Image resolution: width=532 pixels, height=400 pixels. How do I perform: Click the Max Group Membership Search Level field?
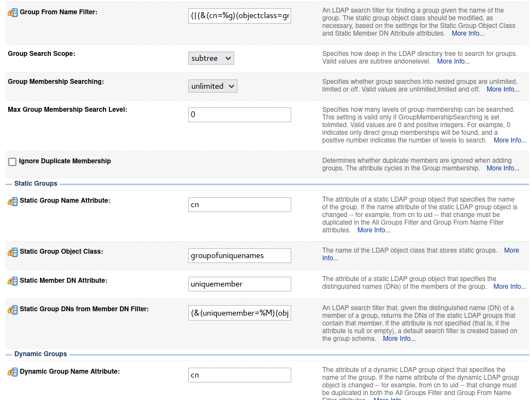239,115
